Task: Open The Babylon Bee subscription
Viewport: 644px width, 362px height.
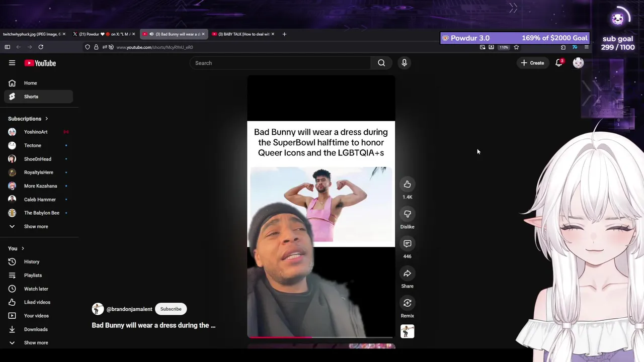Action: tap(38, 213)
